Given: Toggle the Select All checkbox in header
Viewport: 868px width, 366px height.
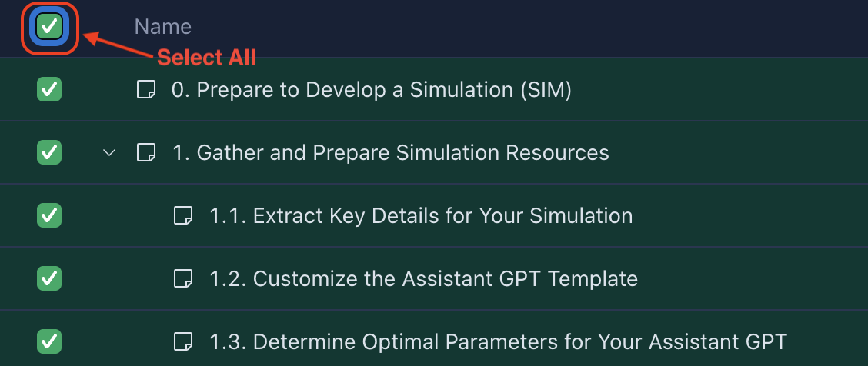Looking at the screenshot, I should pyautogui.click(x=50, y=28).
